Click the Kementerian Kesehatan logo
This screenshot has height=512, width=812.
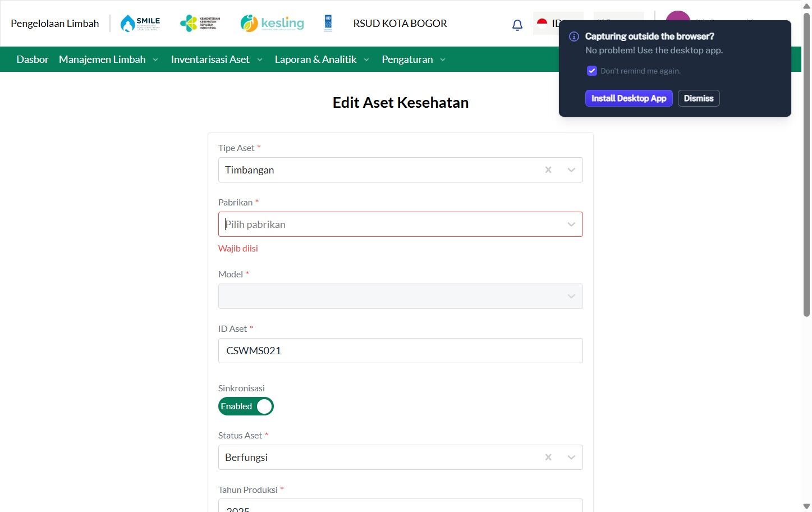click(200, 23)
